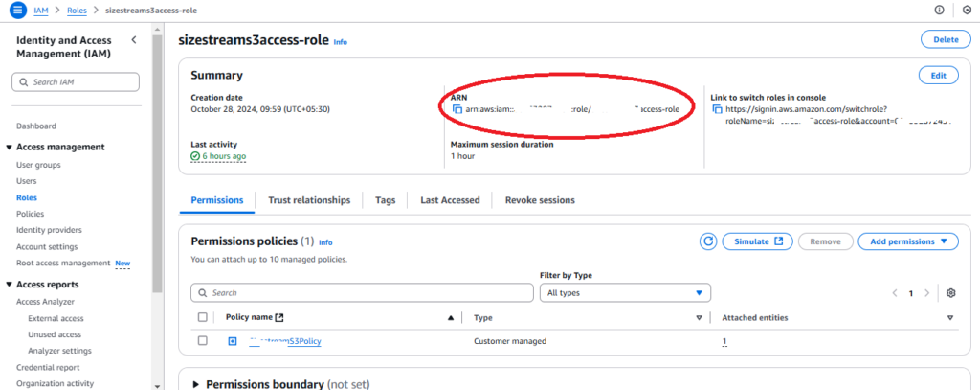Click the info icon in the top bar
Viewport: 980px width, 390px height.
click(939, 10)
